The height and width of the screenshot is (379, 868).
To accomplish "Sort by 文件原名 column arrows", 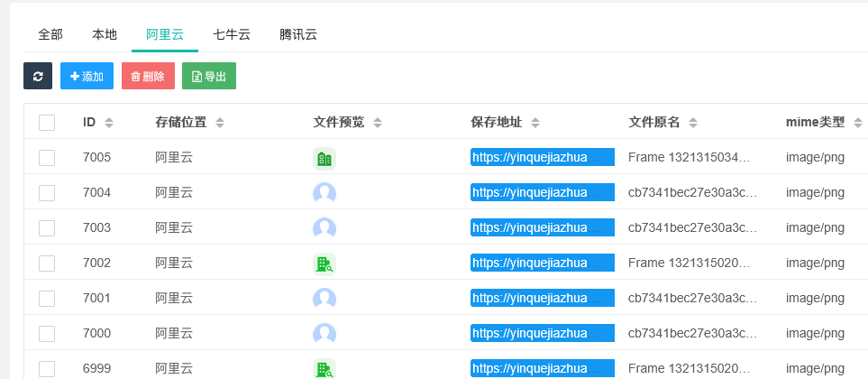I will click(692, 123).
